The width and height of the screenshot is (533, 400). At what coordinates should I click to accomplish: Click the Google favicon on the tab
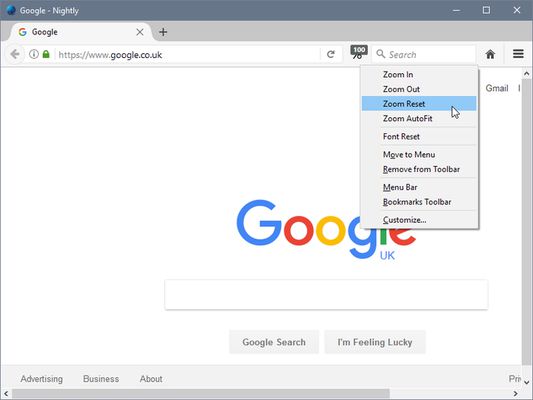tap(23, 32)
